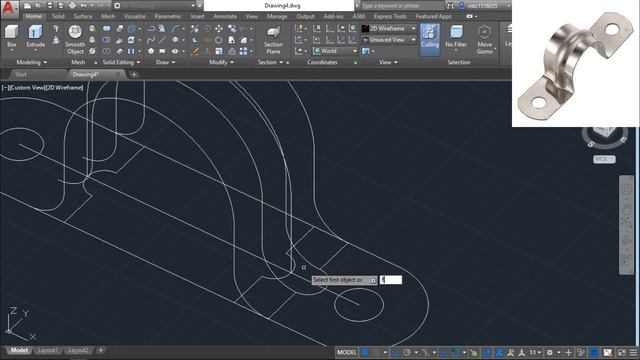Toggle the plus annotation monitor icon in status bar

[x=568, y=352]
